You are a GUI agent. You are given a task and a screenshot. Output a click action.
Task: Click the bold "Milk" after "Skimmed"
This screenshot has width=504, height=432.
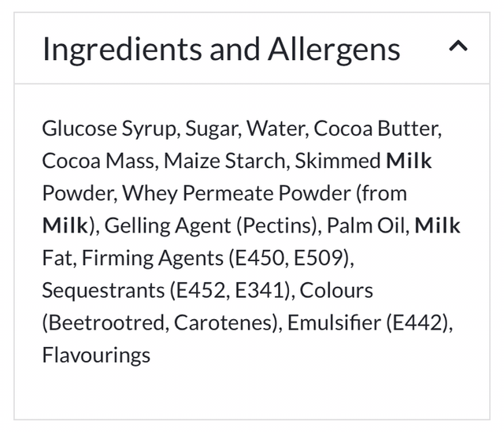[409, 161]
